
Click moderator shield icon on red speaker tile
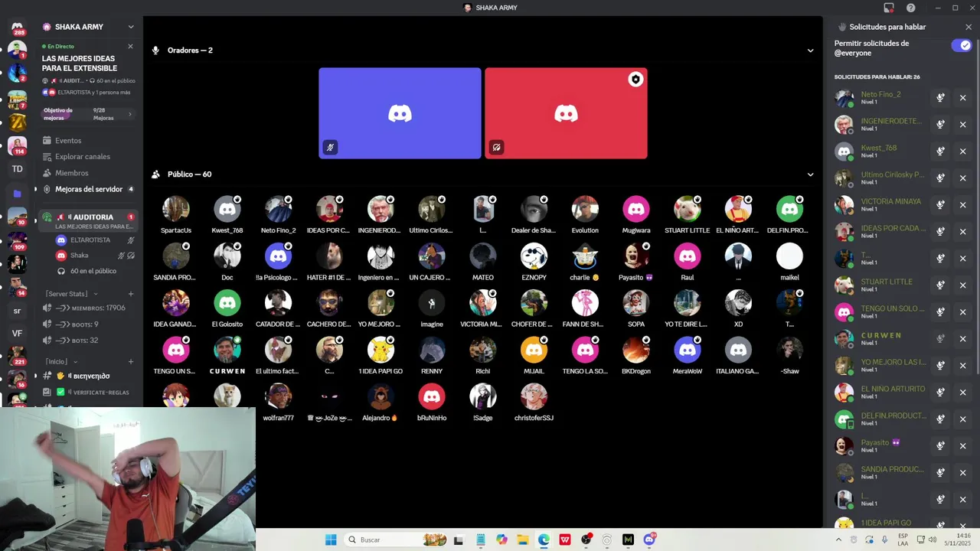pos(635,80)
